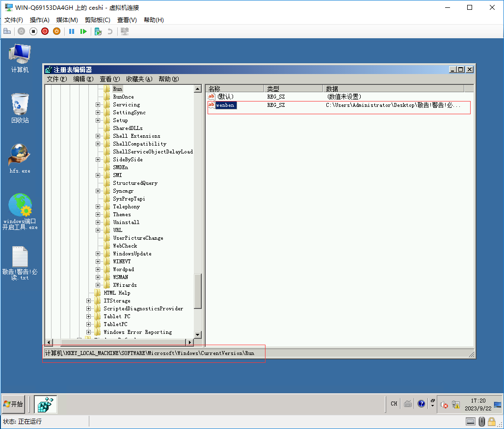Click the Revert checkpoint toolbar icon
504x429 pixels.
coord(110,31)
